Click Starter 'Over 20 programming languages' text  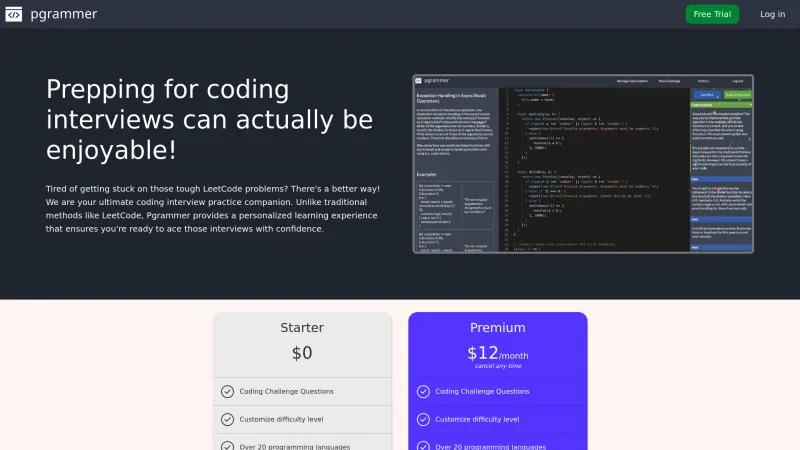tap(295, 446)
